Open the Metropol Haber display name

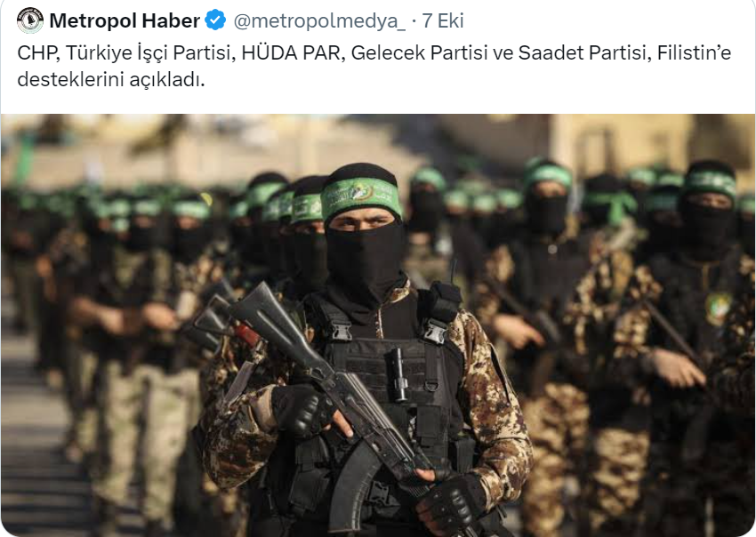[125, 20]
